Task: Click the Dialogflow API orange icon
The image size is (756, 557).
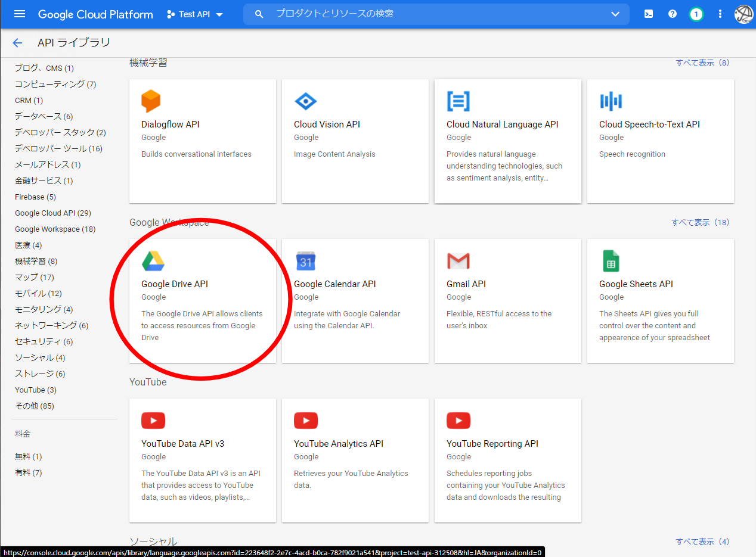Action: point(151,101)
